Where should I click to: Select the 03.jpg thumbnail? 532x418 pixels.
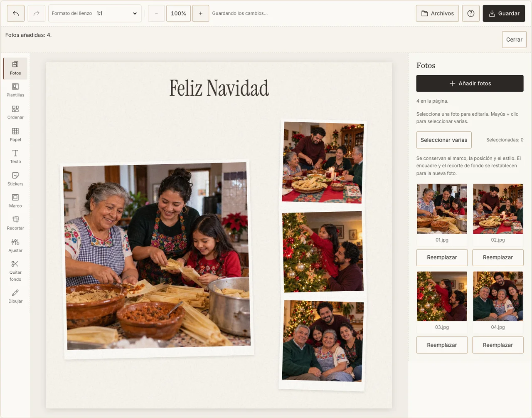[442, 296]
